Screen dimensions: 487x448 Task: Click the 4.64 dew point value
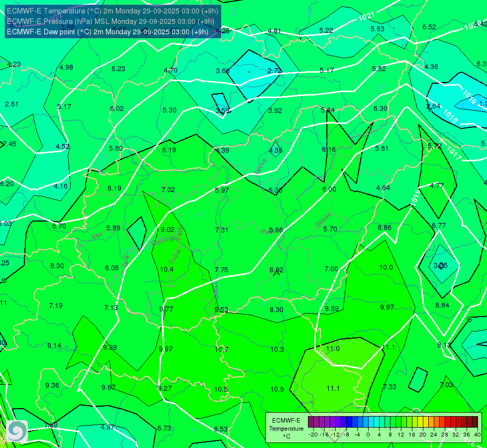383,188
